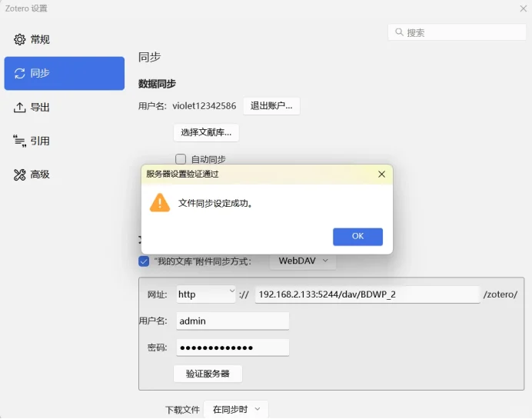Click the 验证服务器 verify button
532x419 pixels.
(208, 374)
